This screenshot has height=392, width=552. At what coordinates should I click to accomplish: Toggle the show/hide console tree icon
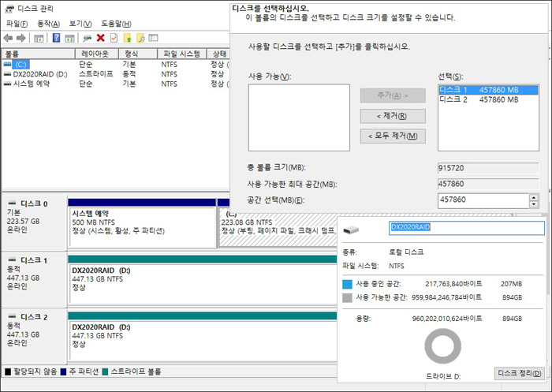click(39, 38)
